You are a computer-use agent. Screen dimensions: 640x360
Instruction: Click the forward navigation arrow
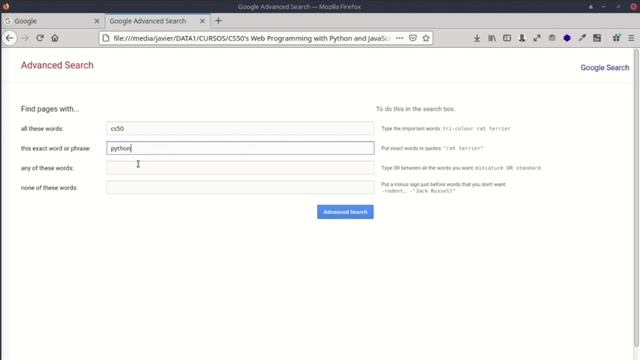click(x=25, y=38)
